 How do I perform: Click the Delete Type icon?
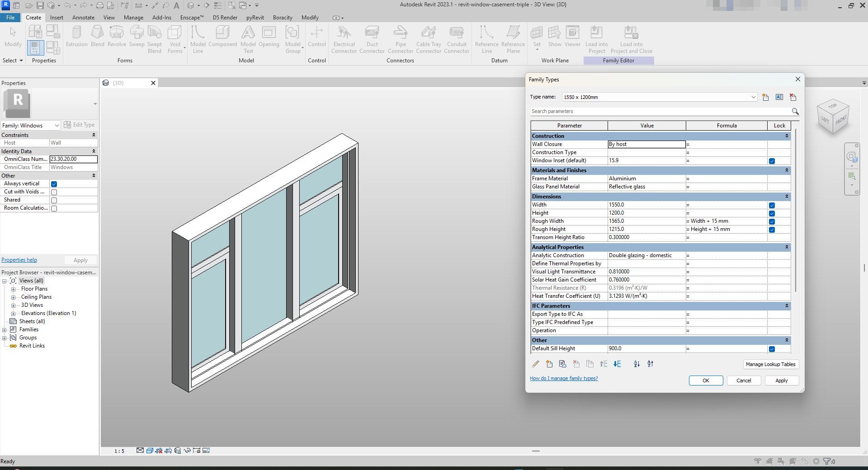(793, 97)
